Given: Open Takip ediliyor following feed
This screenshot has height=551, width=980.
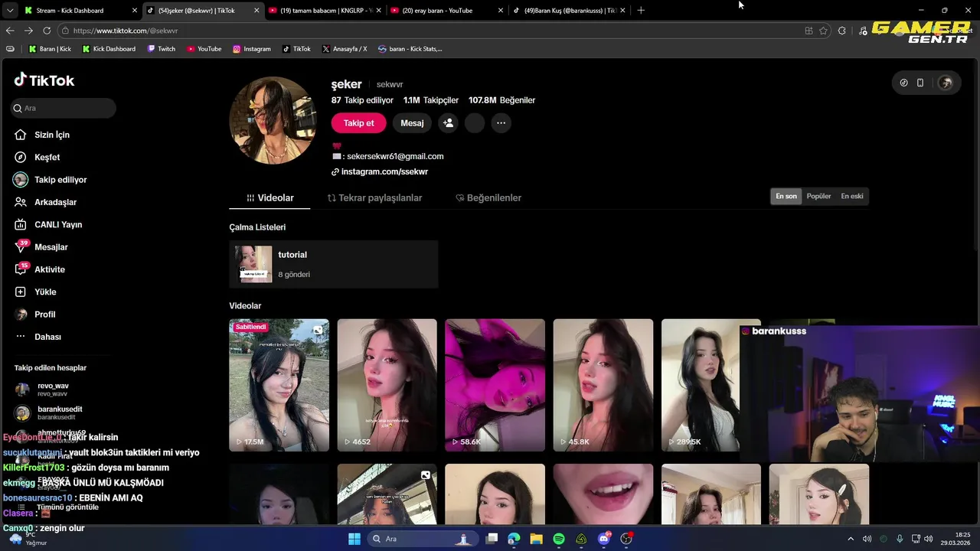Looking at the screenshot, I should [x=51, y=180].
